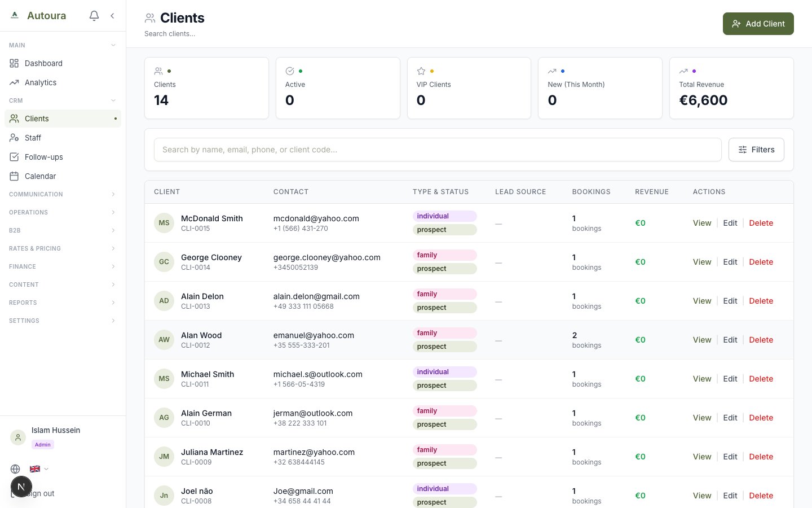Click the CLI-0015 client code
This screenshot has height=508, width=812.
pos(195,229)
